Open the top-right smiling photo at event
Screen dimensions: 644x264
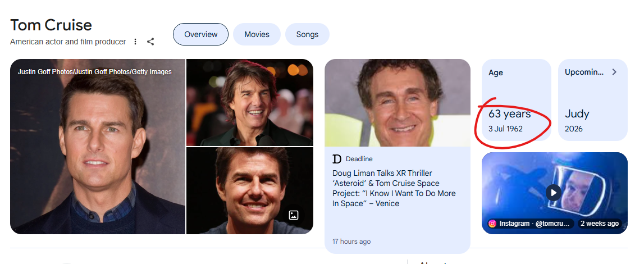click(250, 102)
